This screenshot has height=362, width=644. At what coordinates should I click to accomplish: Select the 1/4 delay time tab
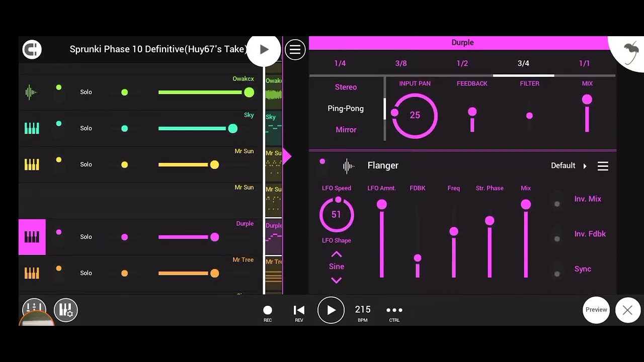(340, 63)
